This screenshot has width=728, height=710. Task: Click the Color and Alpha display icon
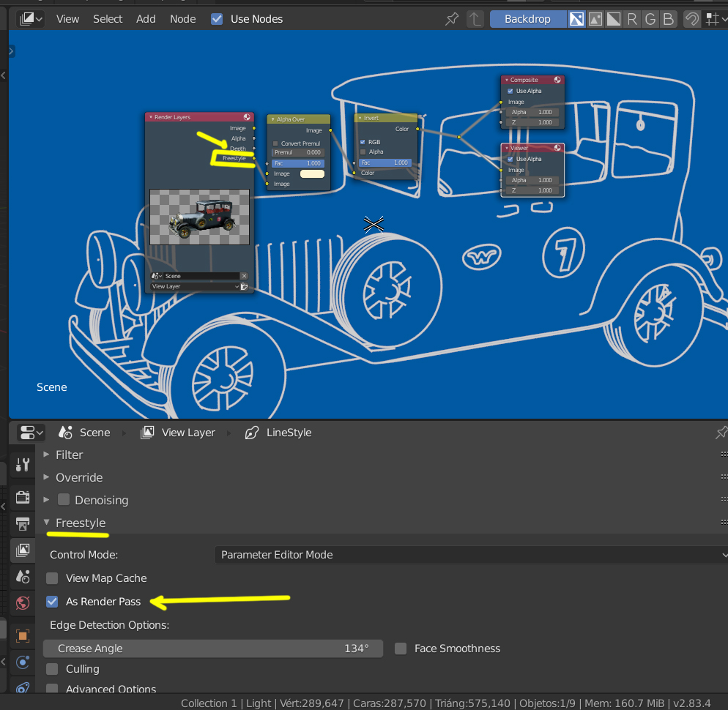(577, 19)
